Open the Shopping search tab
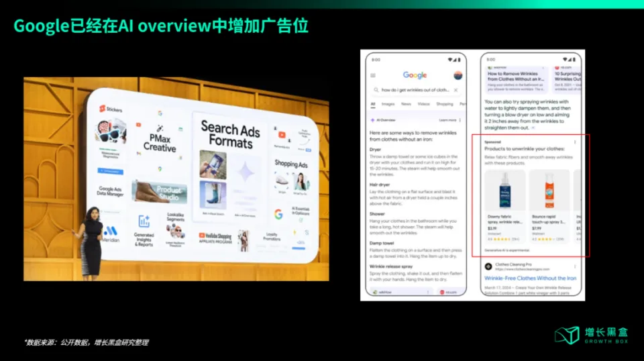Viewport: 644px width, 361px height. (x=444, y=105)
